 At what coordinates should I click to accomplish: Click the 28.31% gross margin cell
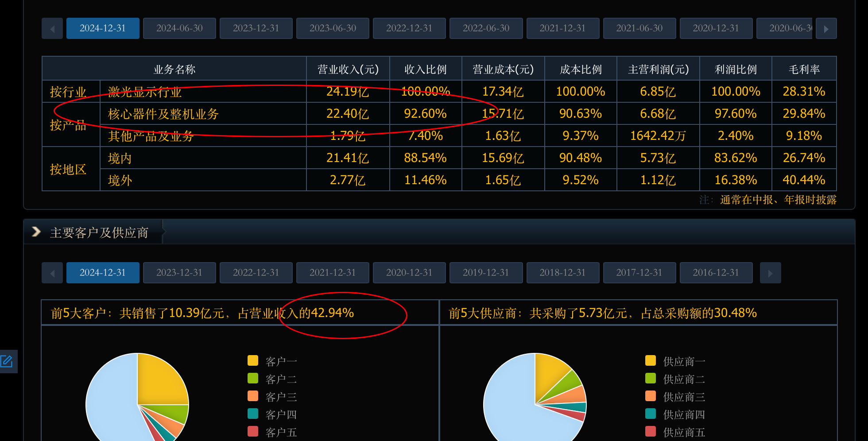804,92
